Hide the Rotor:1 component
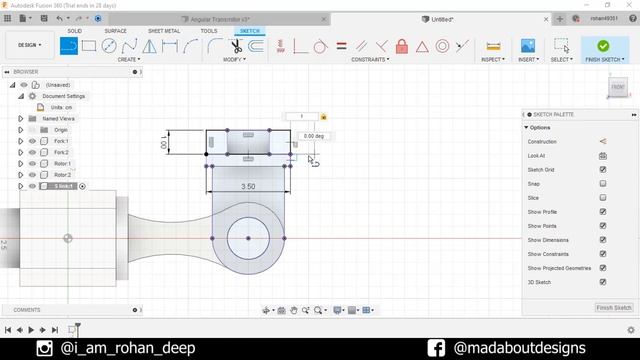 32,164
